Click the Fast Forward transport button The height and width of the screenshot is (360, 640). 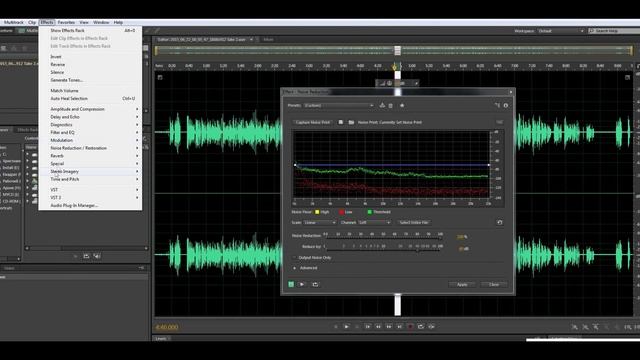click(x=389, y=327)
